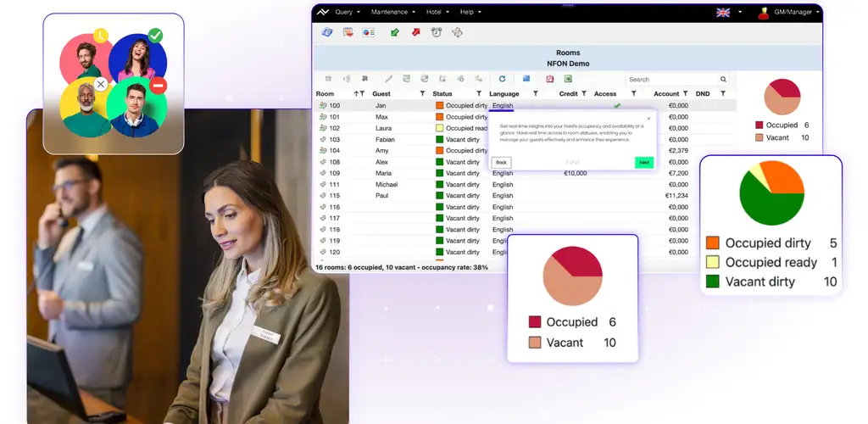
Task: Open the Status column filter
Action: pos(478,94)
